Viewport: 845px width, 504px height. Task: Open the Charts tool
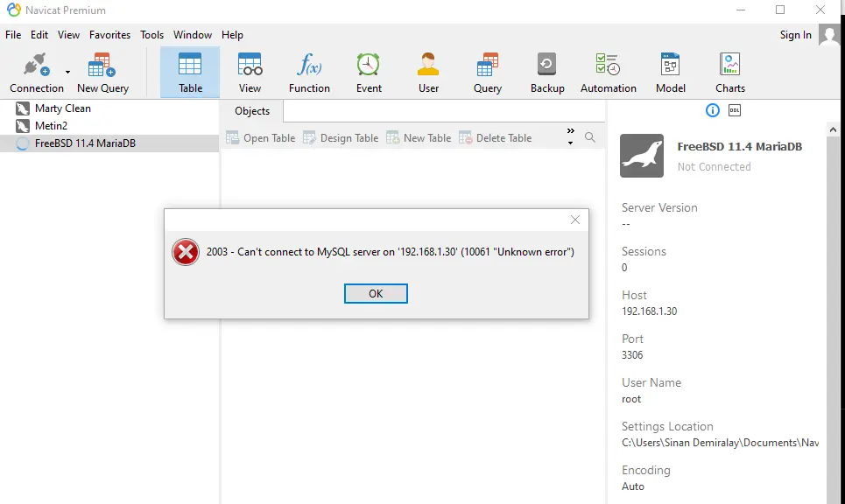click(x=730, y=73)
